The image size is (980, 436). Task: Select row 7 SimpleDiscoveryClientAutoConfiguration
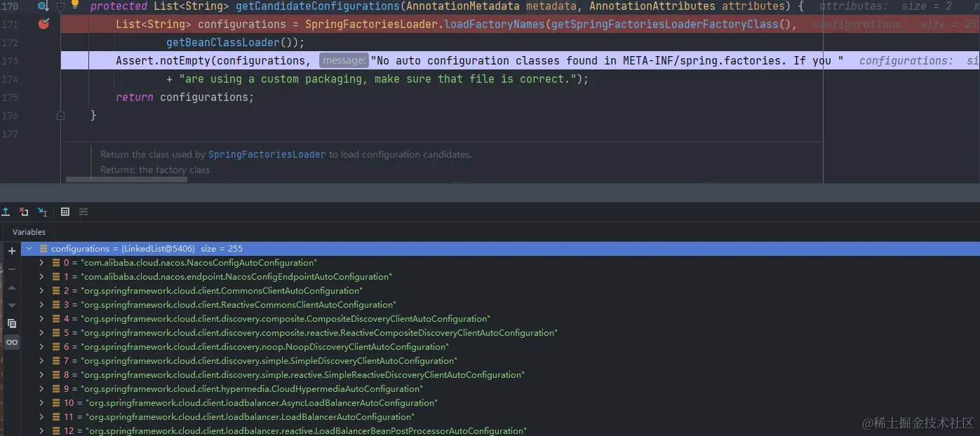click(x=500, y=361)
